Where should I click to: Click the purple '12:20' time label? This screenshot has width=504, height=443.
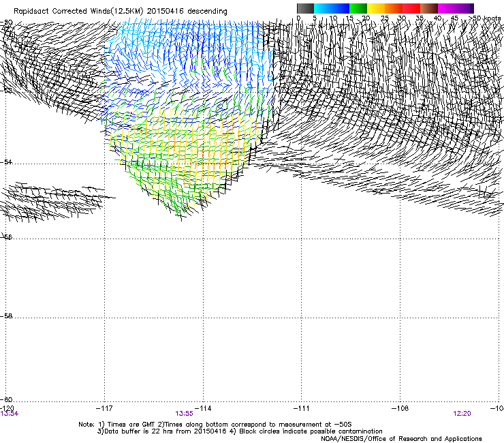pyautogui.click(x=462, y=414)
